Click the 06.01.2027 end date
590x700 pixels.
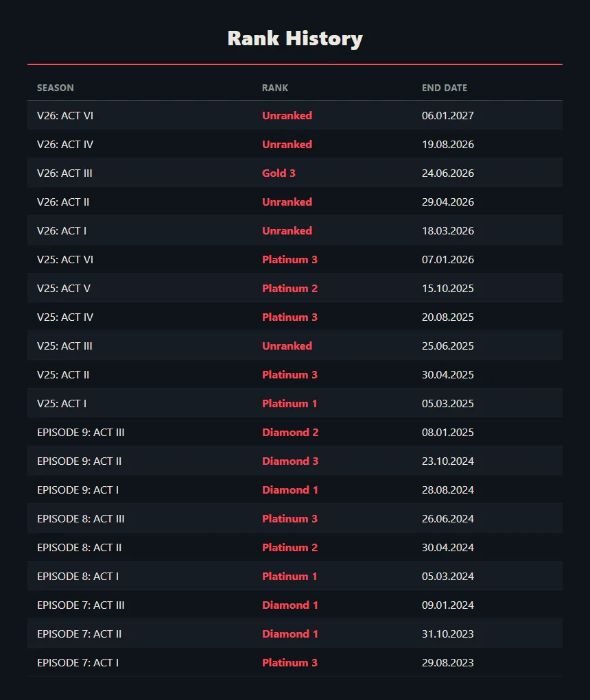[448, 116]
